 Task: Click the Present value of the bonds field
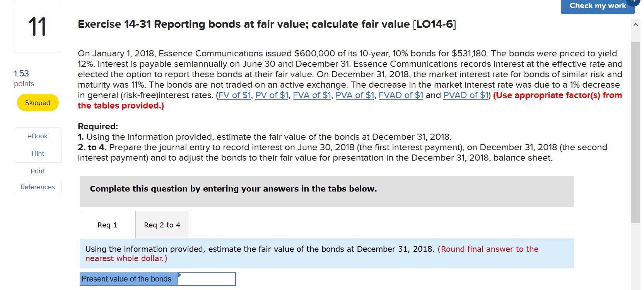coord(207,278)
